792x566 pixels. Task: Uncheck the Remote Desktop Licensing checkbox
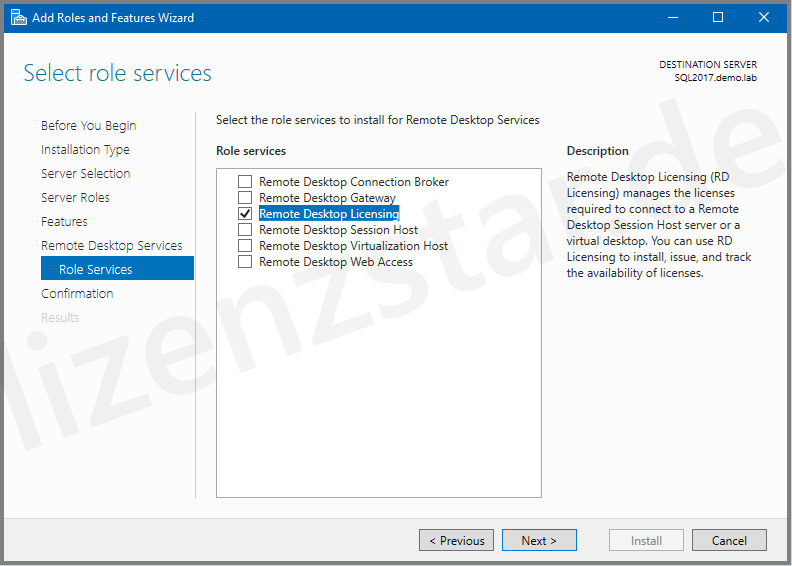[245, 214]
